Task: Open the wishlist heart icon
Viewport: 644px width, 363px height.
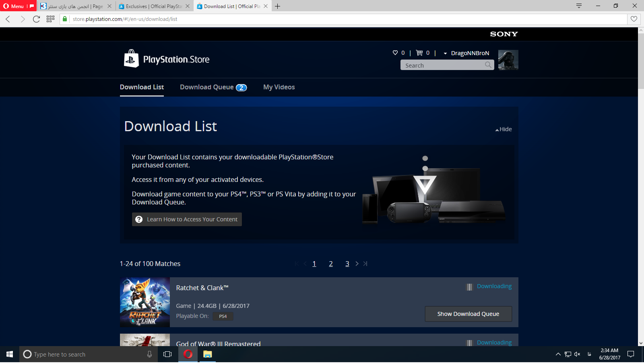Action: (395, 53)
